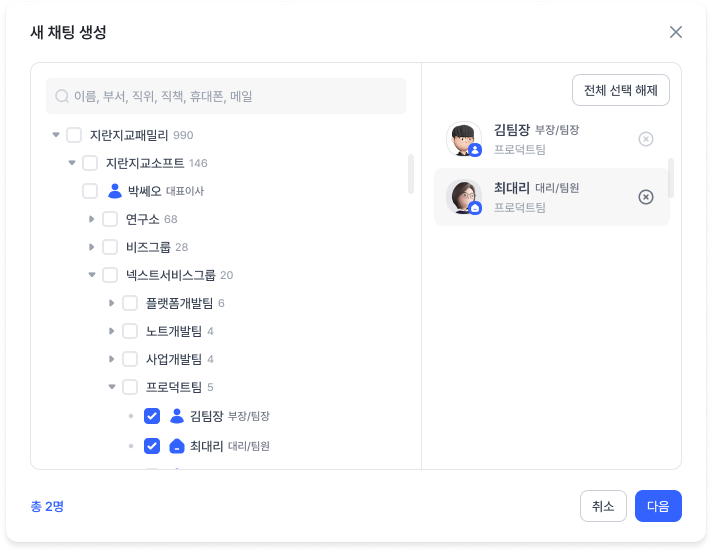
Task: Collapse the 넥스트서비스그룹 node
Action: (x=92, y=275)
